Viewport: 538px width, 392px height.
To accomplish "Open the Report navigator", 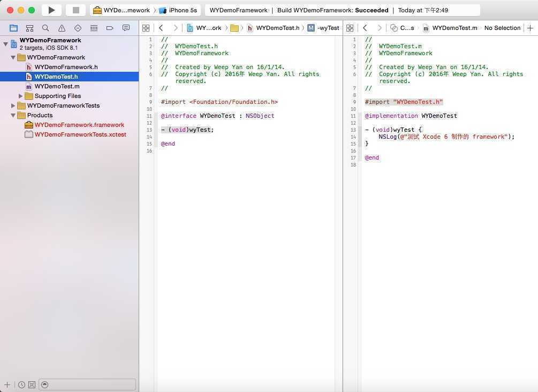I will tap(126, 28).
